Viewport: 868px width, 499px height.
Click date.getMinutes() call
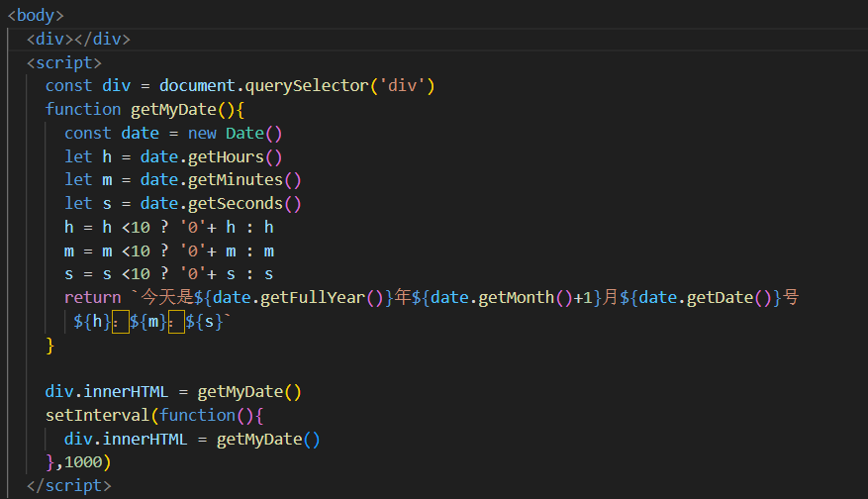(x=221, y=180)
